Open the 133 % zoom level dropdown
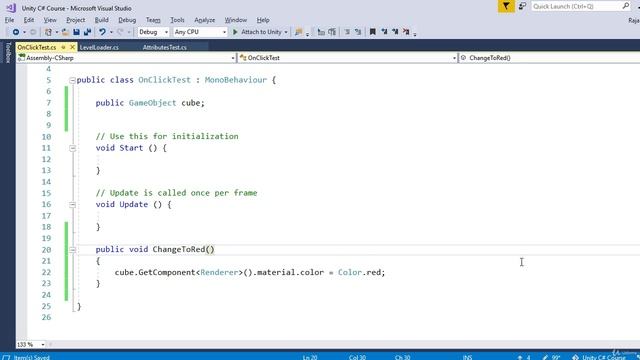Screen dimensions: 640x360 pyautogui.click(x=31, y=344)
